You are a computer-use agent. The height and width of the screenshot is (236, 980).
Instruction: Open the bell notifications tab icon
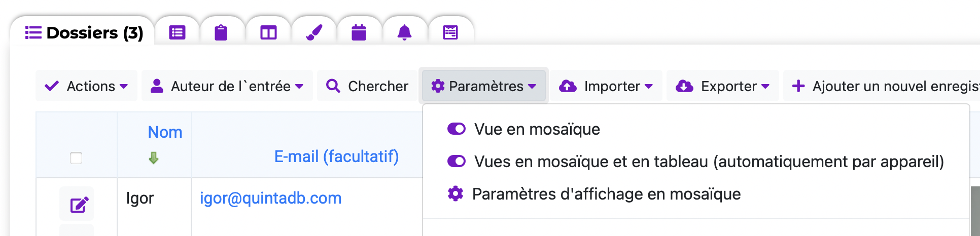click(404, 33)
